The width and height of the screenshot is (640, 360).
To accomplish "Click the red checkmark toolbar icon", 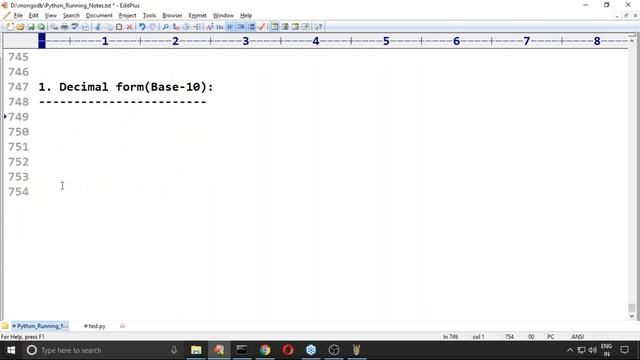I will (262, 27).
